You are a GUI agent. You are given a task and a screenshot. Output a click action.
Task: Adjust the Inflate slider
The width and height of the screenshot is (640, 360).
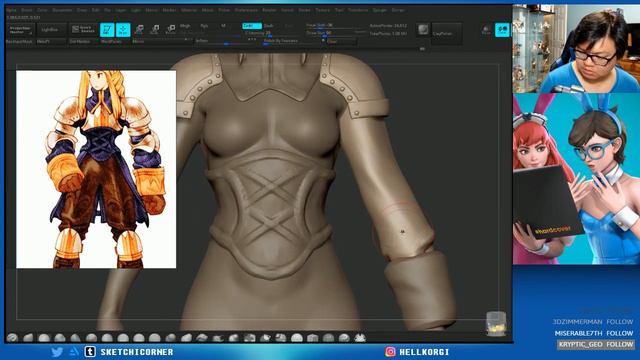pyautogui.click(x=227, y=41)
